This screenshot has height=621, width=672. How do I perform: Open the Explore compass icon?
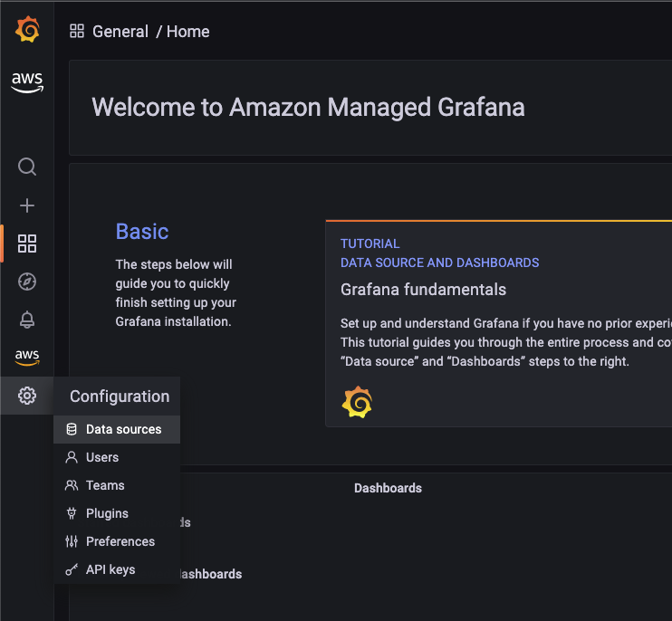click(x=27, y=282)
